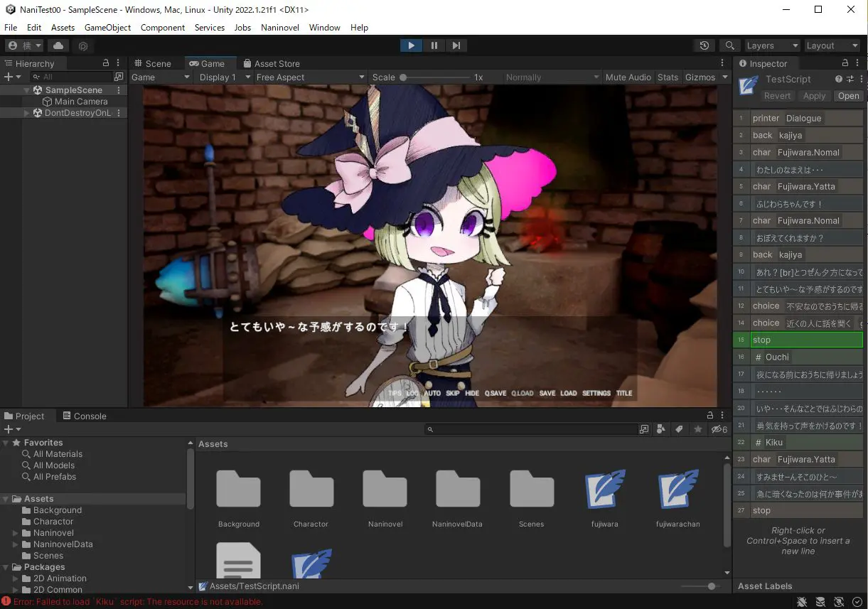Click the Open button for TestScript
The height and width of the screenshot is (609, 868).
point(848,95)
